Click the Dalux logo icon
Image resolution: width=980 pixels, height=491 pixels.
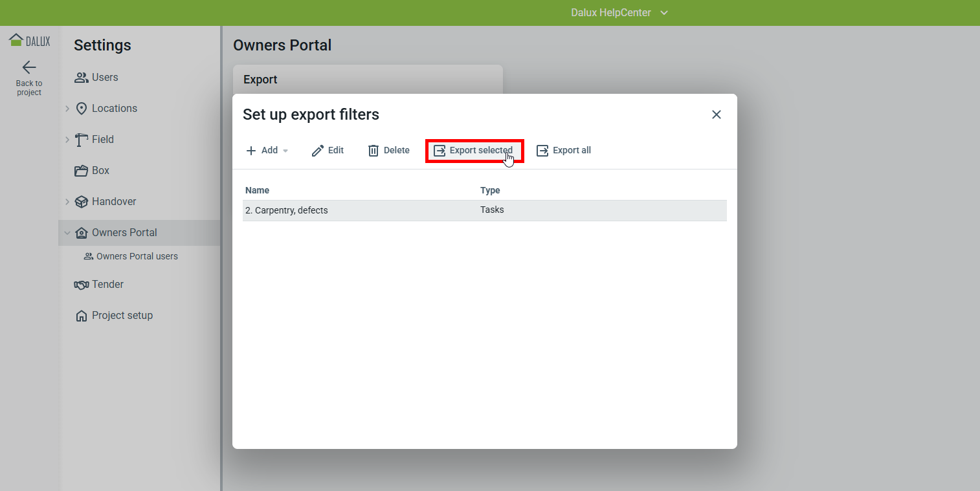[29, 40]
